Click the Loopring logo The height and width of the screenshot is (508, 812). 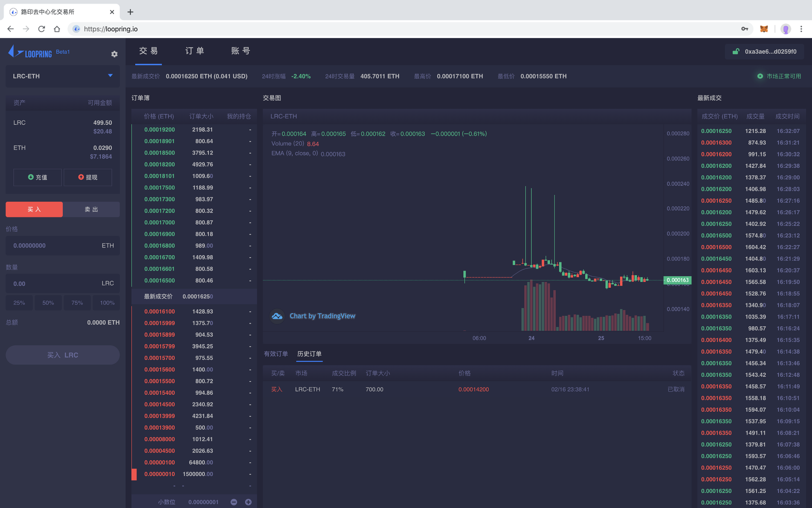coord(30,52)
